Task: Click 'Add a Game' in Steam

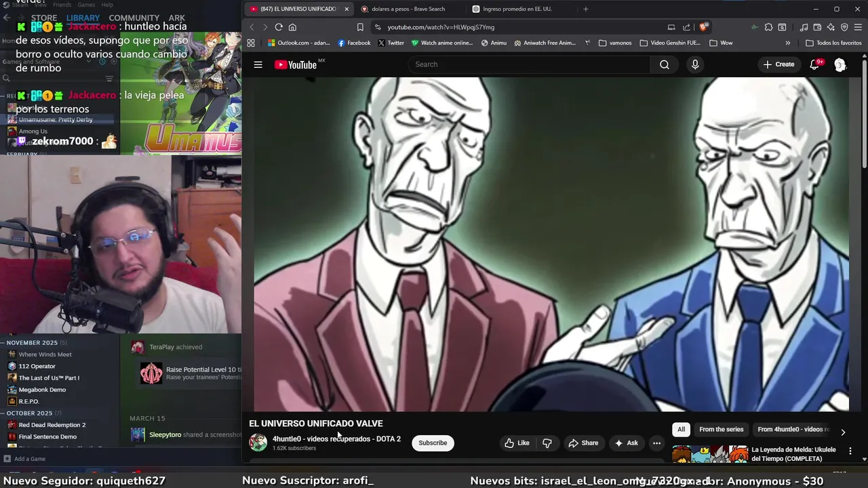Action: point(25,459)
